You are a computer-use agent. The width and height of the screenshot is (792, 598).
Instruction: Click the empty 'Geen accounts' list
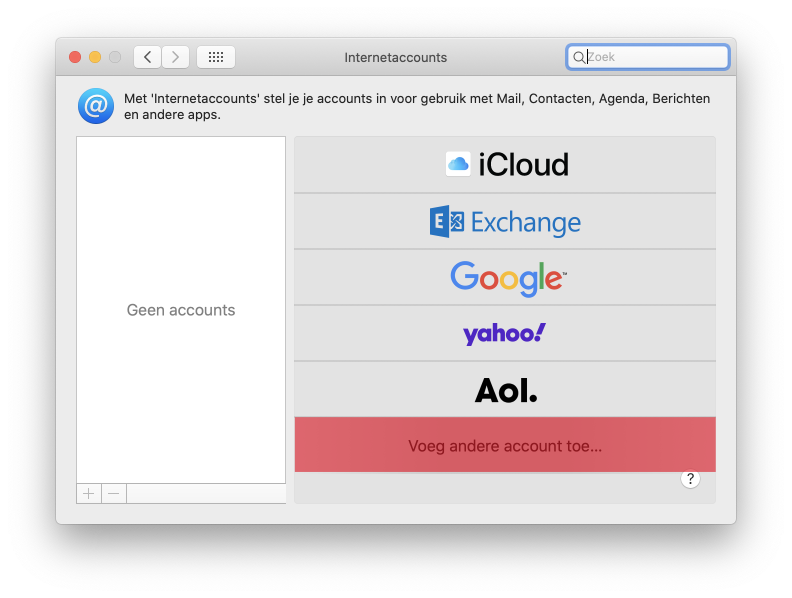181,310
